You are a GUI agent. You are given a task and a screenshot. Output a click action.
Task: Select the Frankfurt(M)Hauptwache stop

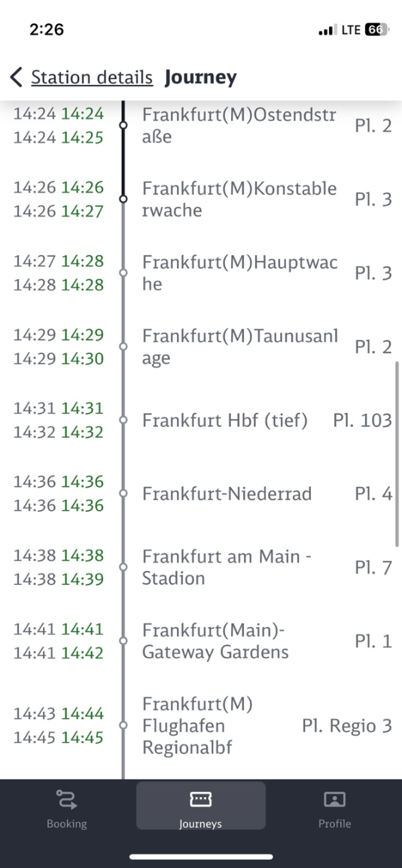pos(201,273)
